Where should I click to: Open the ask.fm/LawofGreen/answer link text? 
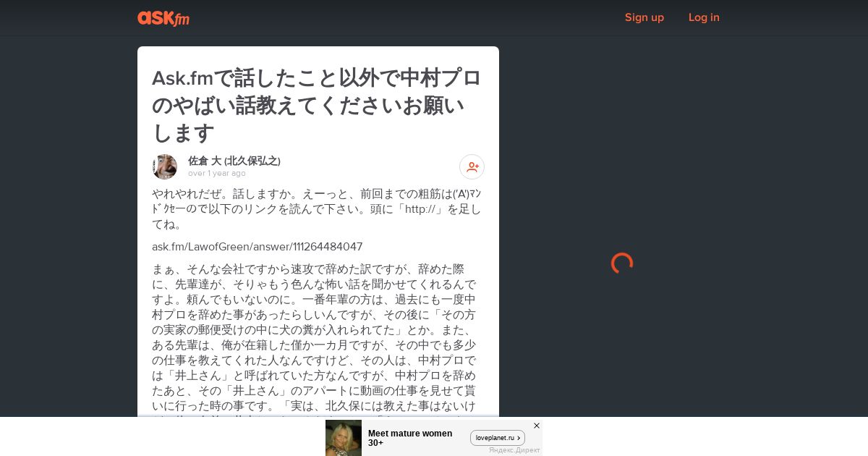point(258,247)
